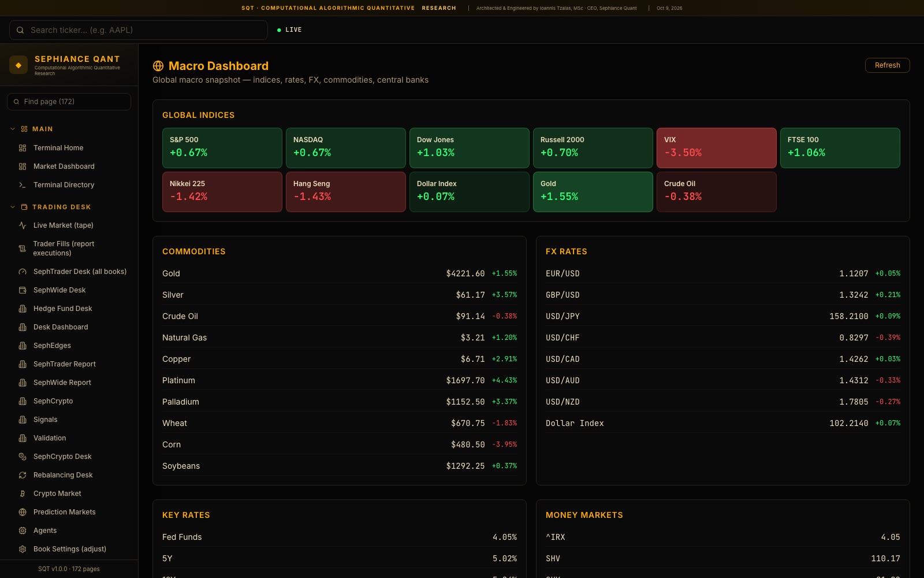The height and width of the screenshot is (578, 924).
Task: Open the SephTrader Report page
Action: click(69, 364)
